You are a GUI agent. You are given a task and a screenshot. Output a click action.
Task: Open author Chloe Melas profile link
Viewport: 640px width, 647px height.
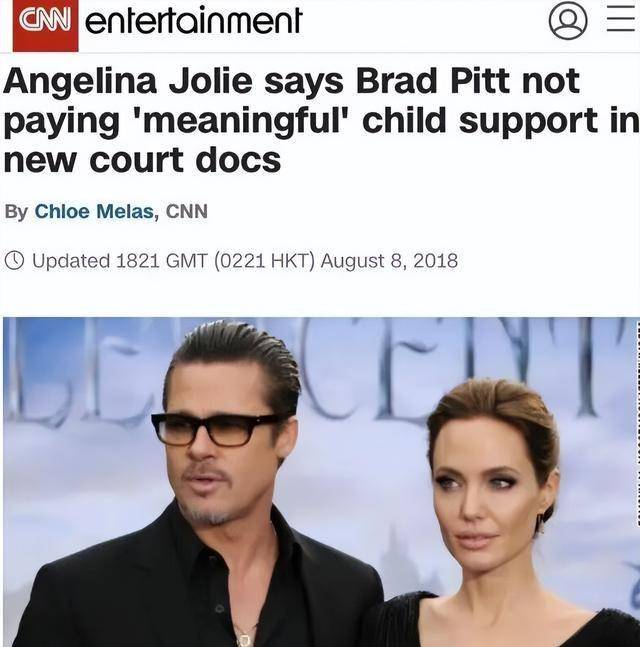(x=94, y=211)
